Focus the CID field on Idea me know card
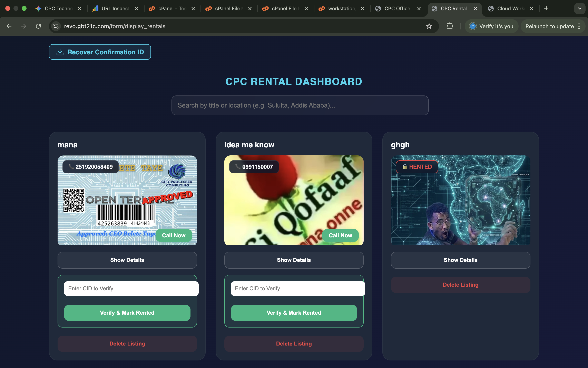Viewport: 588px width, 368px height. point(298,288)
